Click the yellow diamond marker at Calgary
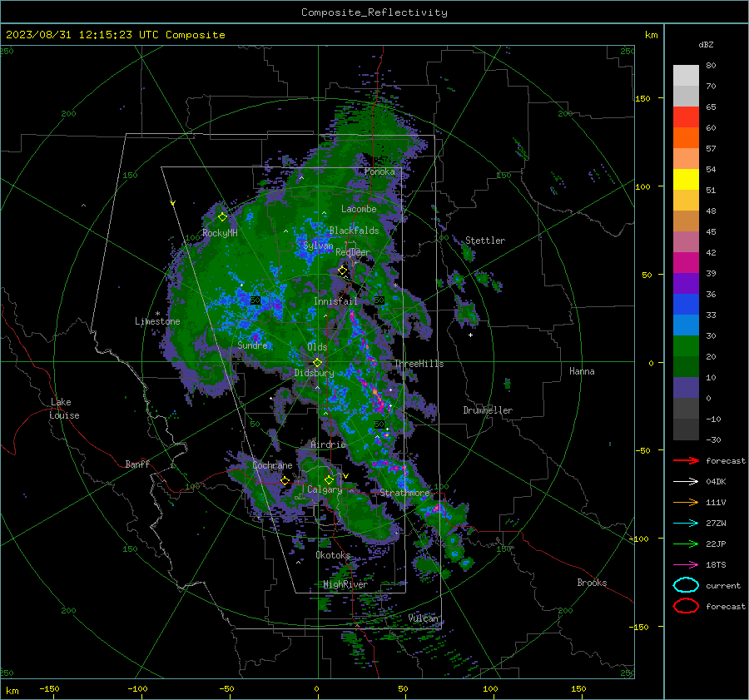 [x=329, y=479]
